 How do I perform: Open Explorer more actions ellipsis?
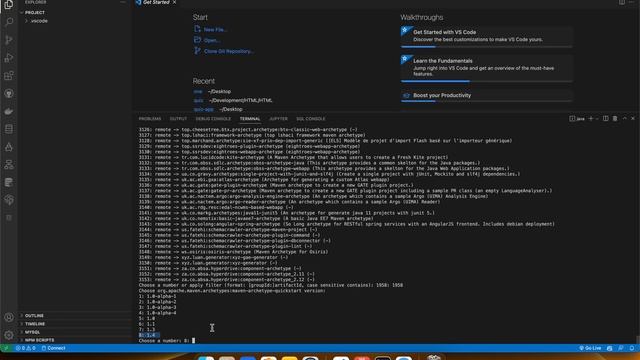(122, 2)
